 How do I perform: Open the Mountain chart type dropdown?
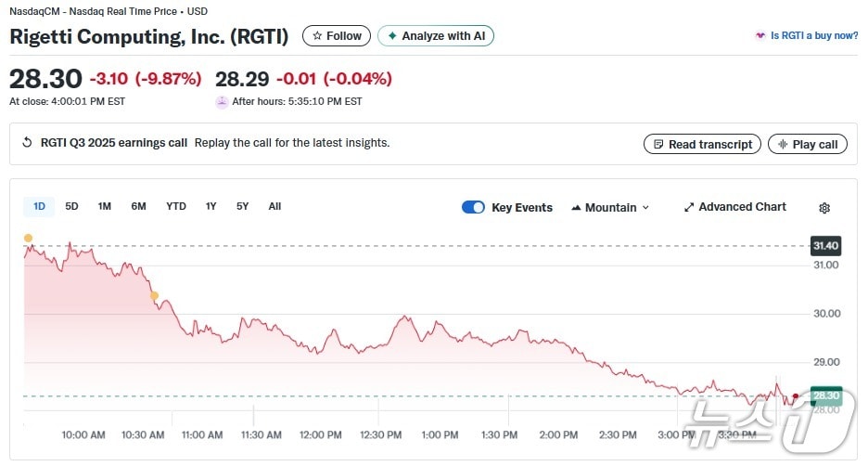coord(610,208)
